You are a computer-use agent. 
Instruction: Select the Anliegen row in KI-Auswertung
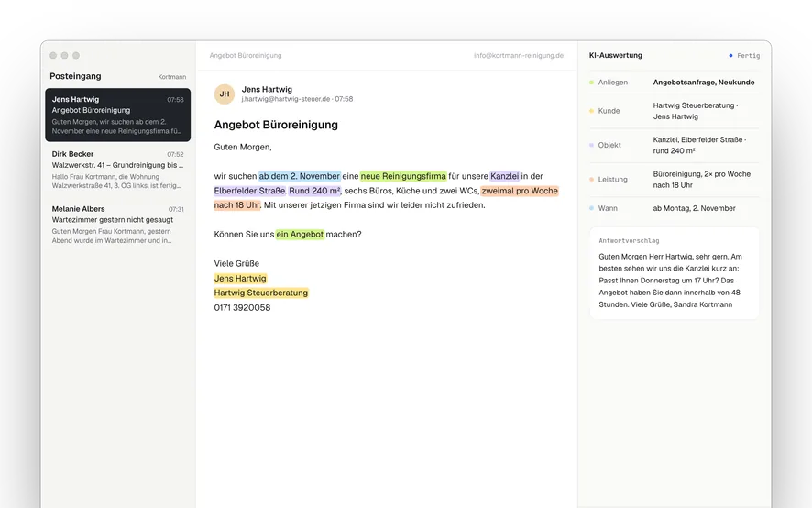pyautogui.click(x=675, y=83)
